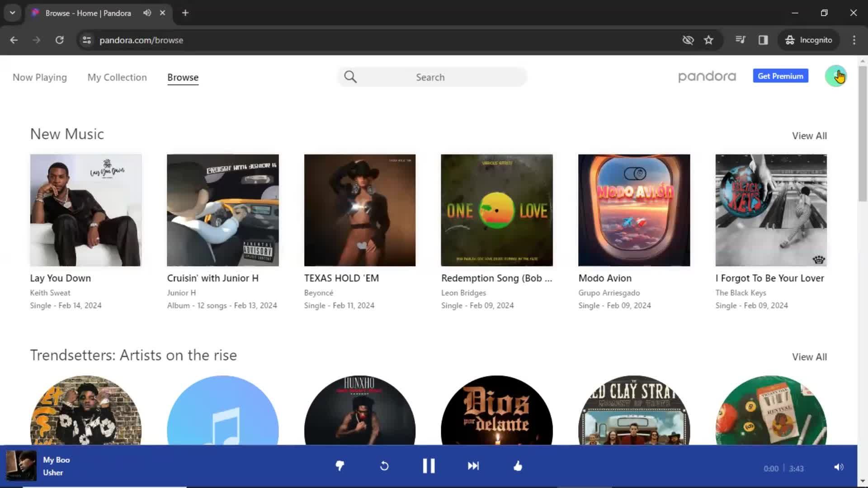
Task: Toggle the split screen browser icon
Action: pyautogui.click(x=764, y=40)
